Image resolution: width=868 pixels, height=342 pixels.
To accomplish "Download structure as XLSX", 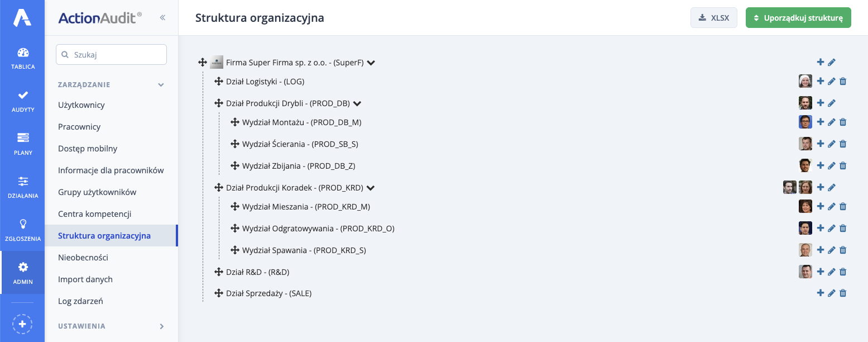I will pyautogui.click(x=713, y=18).
